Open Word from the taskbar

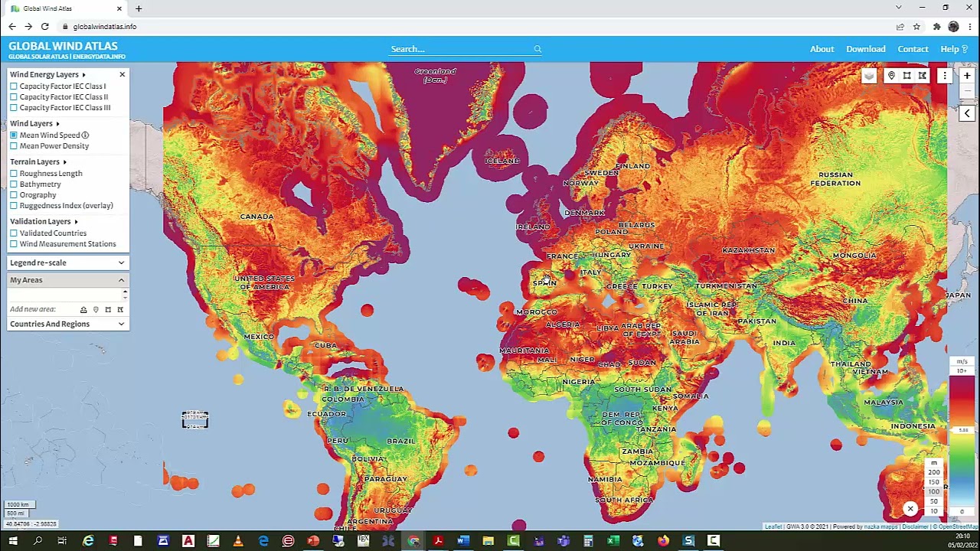463,541
